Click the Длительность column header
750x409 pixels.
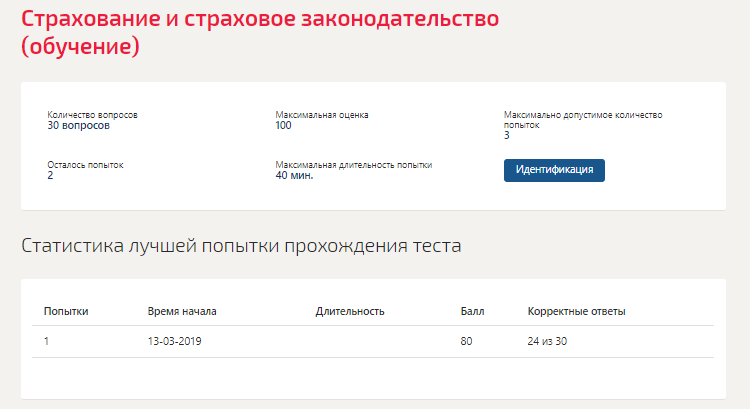pos(350,311)
